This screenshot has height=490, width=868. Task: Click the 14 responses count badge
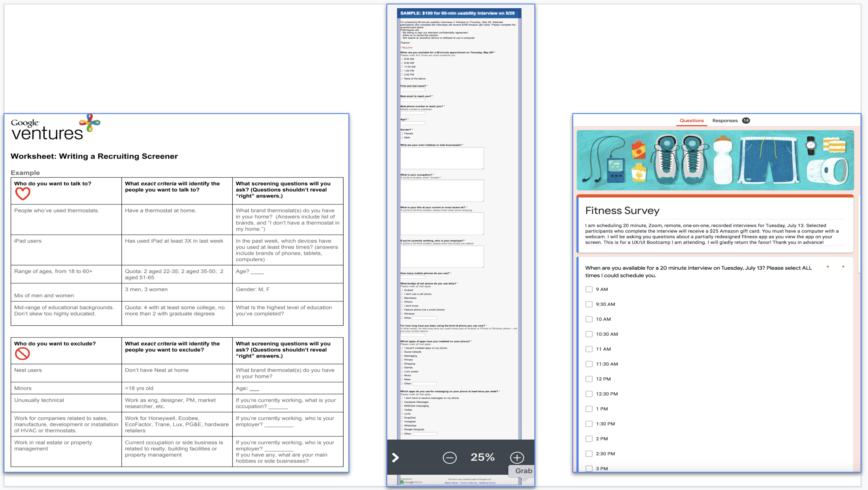[x=746, y=121]
